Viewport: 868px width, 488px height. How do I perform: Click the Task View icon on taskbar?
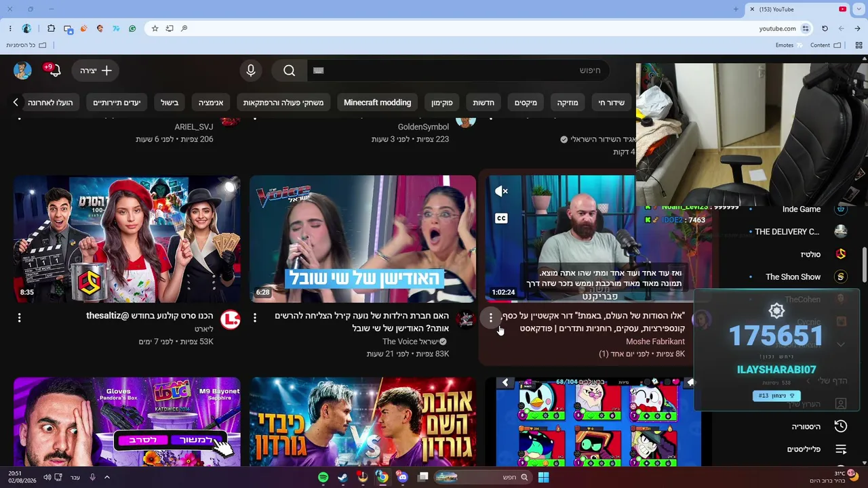coord(423,477)
